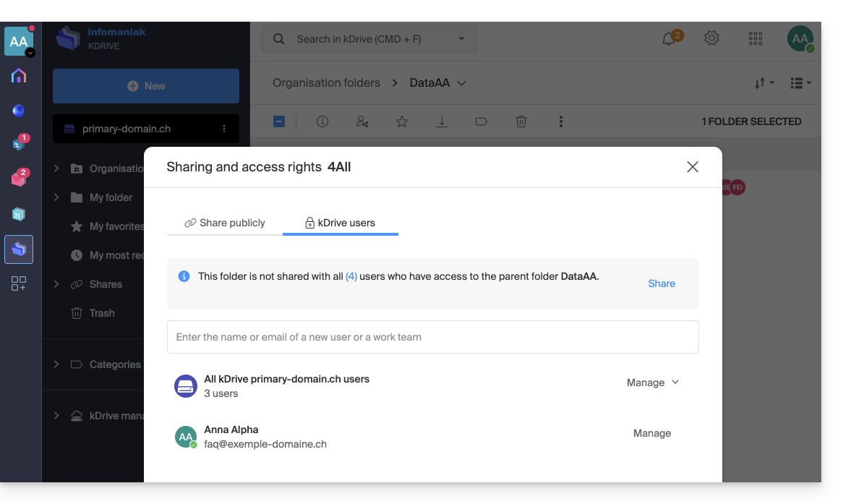Open the apps grid launcher icon

coord(756,38)
